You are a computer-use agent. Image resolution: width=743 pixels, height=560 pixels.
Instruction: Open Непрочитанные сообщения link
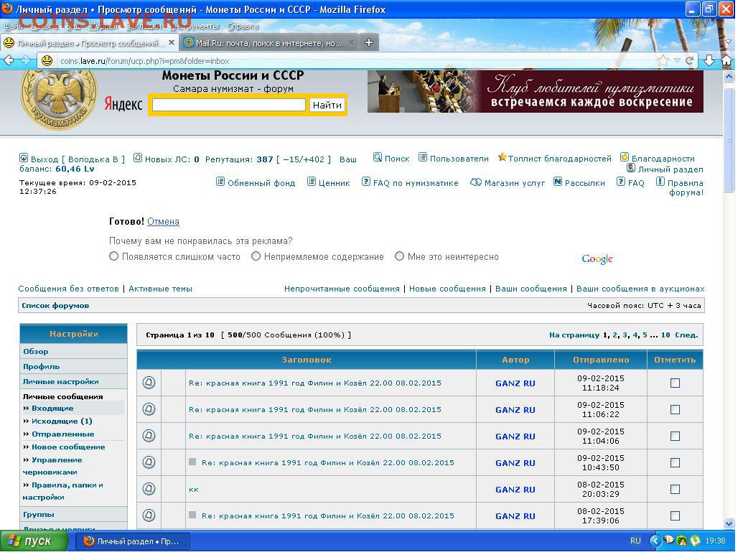coord(342,289)
